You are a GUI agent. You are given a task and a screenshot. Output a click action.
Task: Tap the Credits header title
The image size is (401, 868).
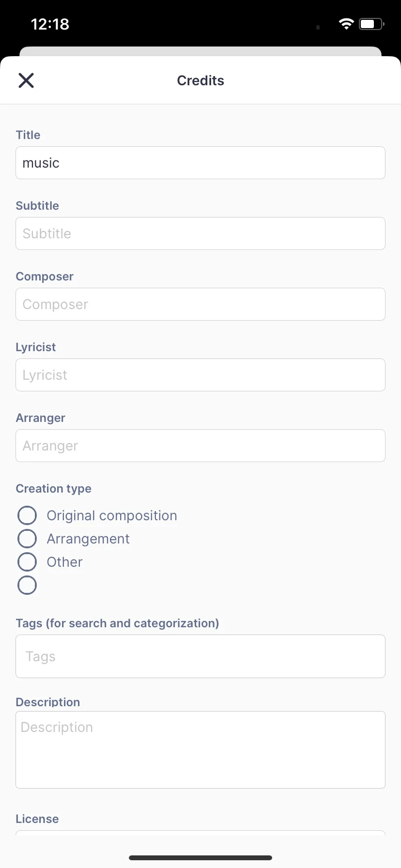pyautogui.click(x=200, y=80)
